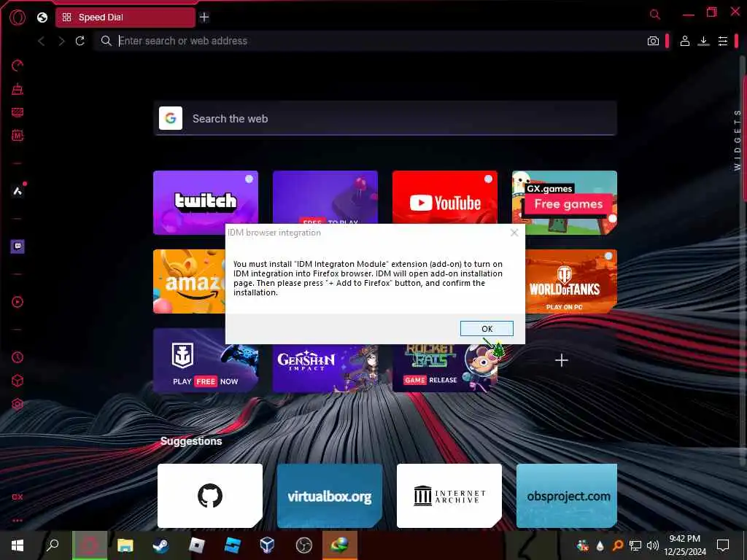747x560 pixels.
Task: Open the striped monitor icon in sidebar
Action: pos(18,112)
